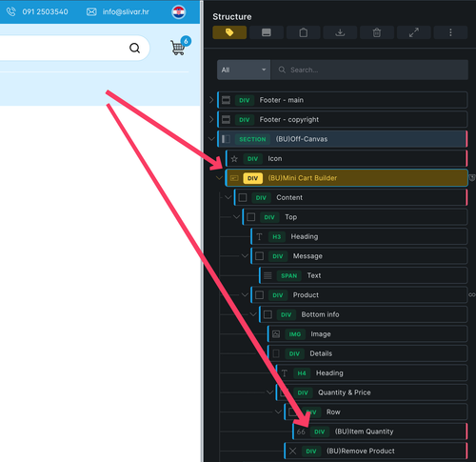Viewport: 476px width, 462px height.
Task: Open the three-dot more options menu
Action: click(450, 32)
